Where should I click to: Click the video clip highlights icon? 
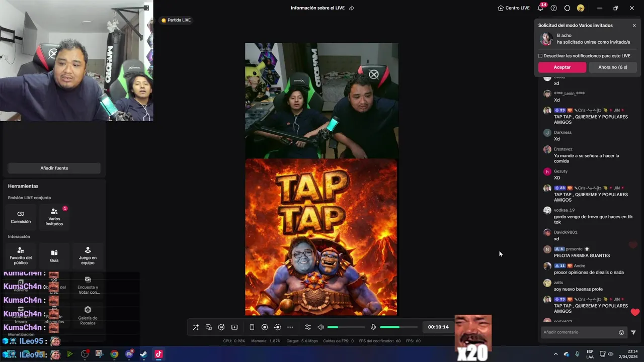click(x=234, y=327)
